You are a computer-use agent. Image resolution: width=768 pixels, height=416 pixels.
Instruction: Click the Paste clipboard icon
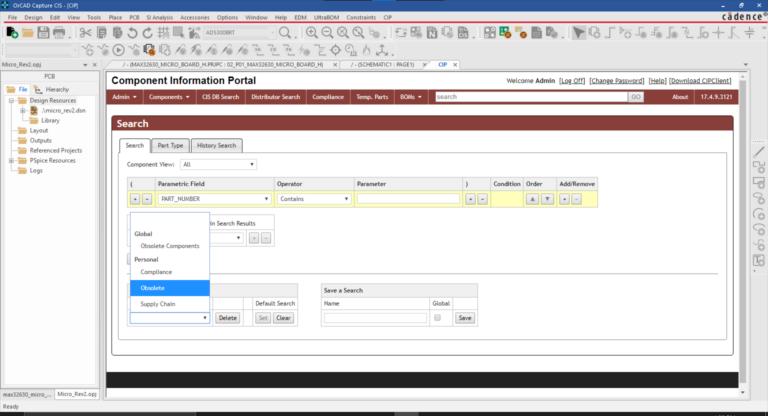pos(117,33)
